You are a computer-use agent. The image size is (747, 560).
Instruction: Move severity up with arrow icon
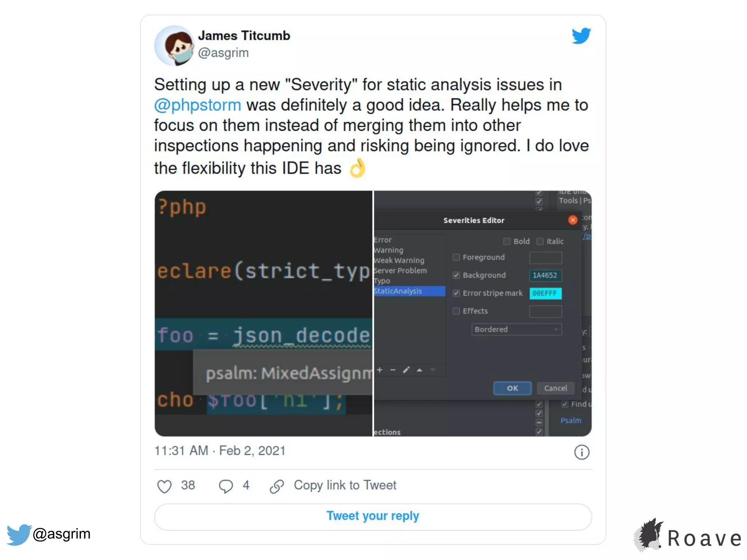pos(419,370)
